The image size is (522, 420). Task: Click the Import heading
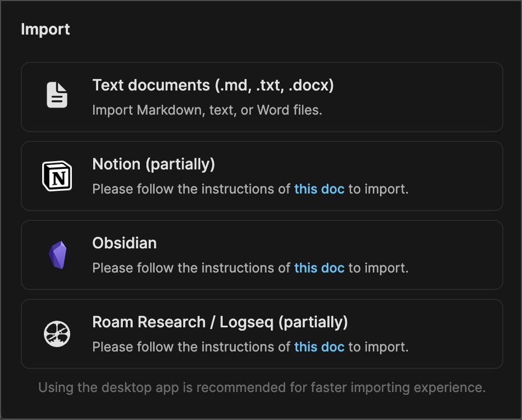(x=46, y=30)
